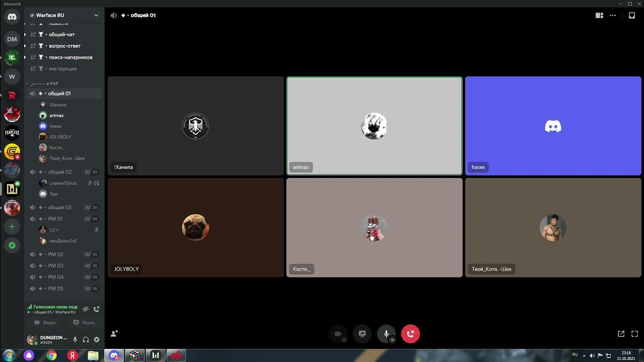Open Windows Start menu
Image resolution: width=644 pixels, height=362 pixels.
(x=9, y=355)
